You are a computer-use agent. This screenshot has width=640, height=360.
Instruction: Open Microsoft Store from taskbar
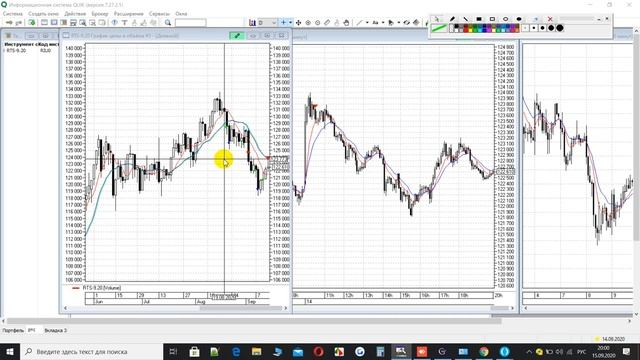194,351
